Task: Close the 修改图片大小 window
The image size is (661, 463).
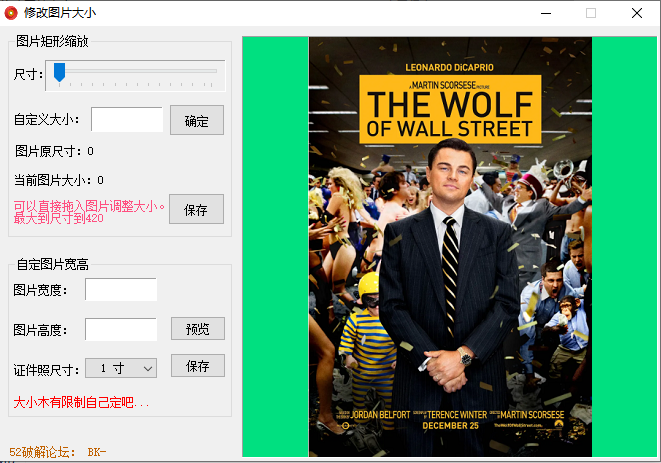Action: (x=637, y=13)
